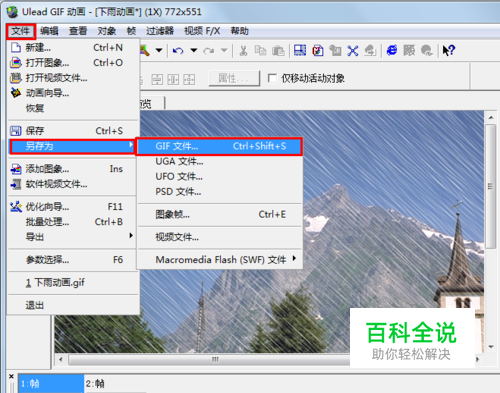Open the 文件 menu
Viewport: 500px width, 393px height.
point(21,31)
